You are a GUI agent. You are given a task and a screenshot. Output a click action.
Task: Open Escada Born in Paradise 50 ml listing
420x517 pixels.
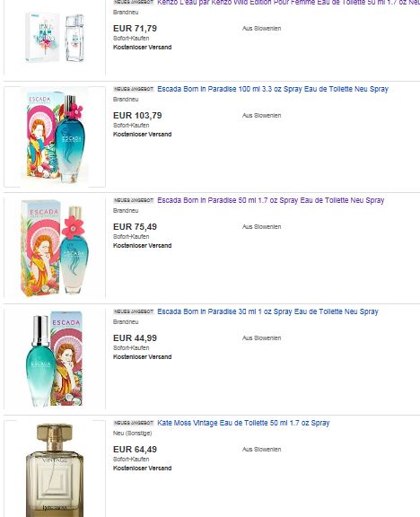271,200
